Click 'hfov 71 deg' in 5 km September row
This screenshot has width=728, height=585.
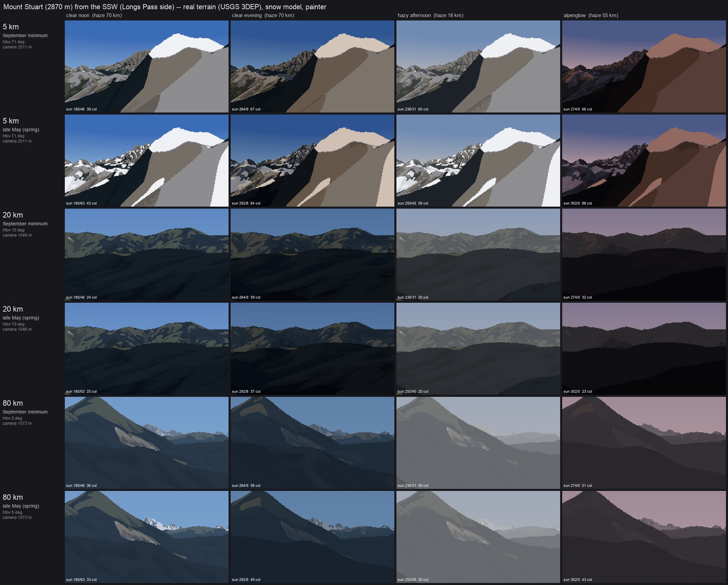(13, 42)
